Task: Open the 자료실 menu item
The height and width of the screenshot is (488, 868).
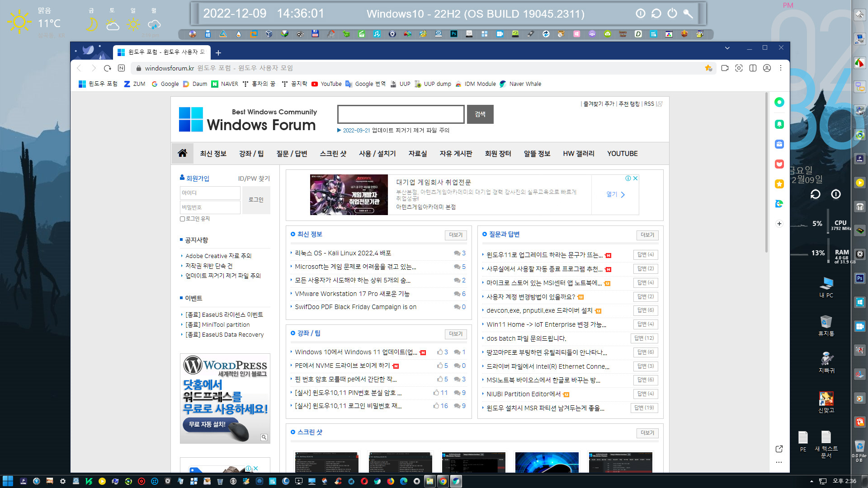Action: tap(418, 154)
